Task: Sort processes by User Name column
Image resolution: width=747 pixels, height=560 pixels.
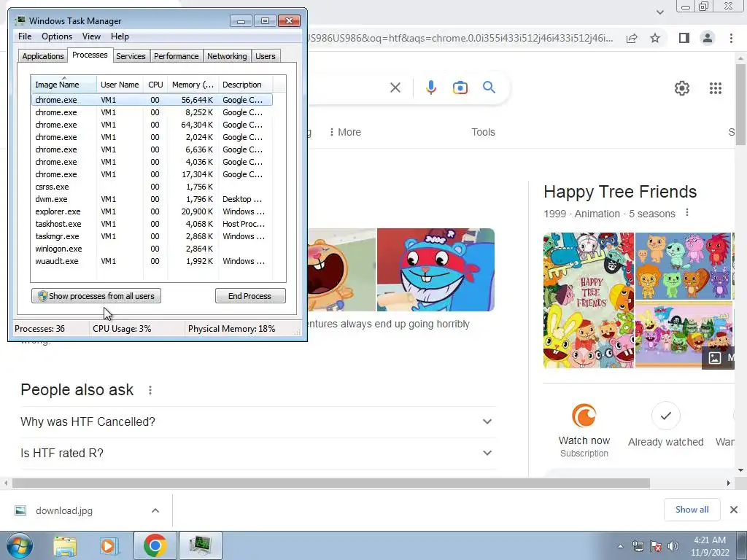Action: [x=120, y=85]
